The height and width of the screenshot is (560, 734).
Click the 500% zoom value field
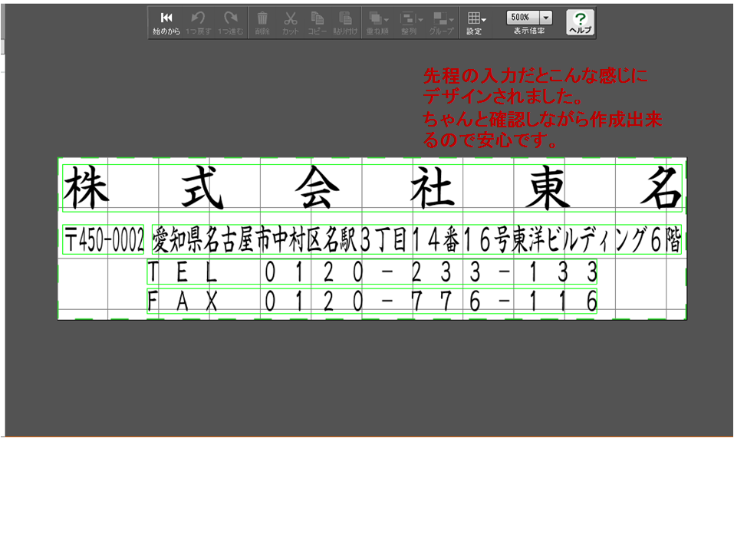(522, 18)
